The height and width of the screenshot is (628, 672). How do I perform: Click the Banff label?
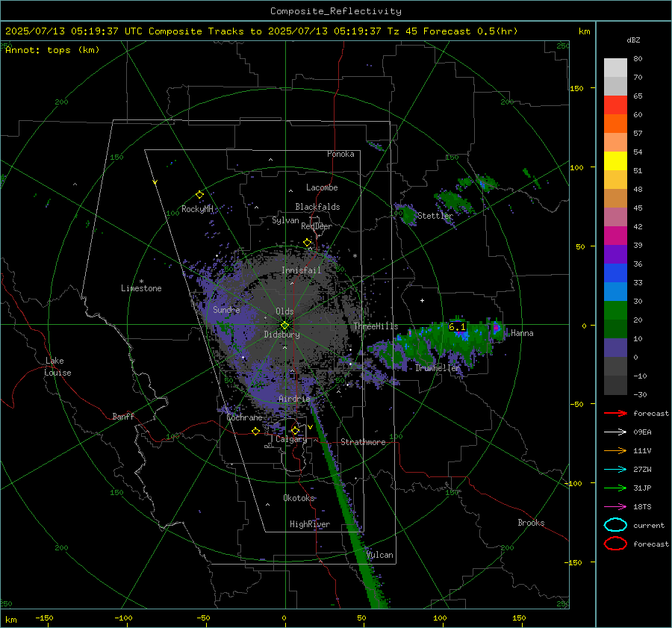pyautogui.click(x=123, y=416)
